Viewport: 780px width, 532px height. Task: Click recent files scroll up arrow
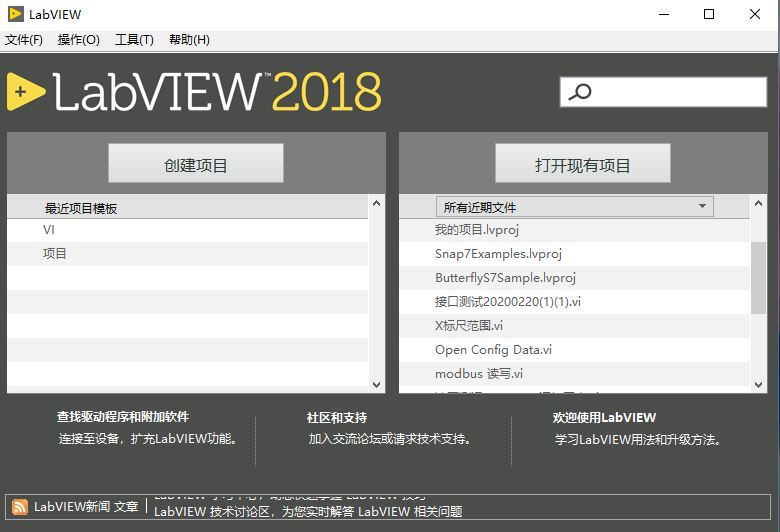[758, 203]
